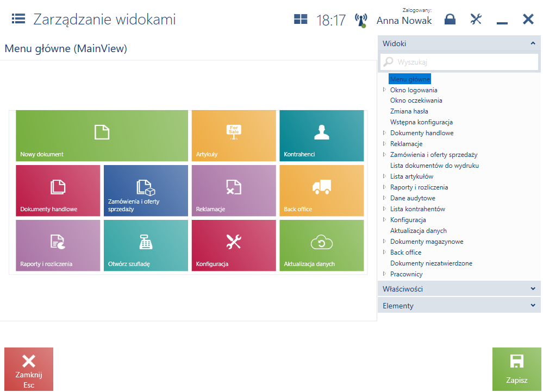543x392 pixels.
Task: Click the For Sale sign icon on Artykuły tile
Action: (234, 132)
